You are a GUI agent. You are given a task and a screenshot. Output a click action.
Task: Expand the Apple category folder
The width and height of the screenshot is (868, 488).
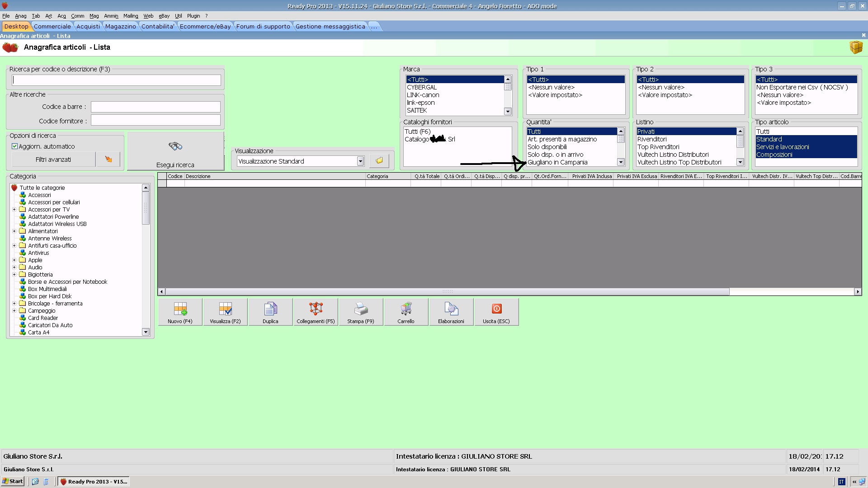pyautogui.click(x=14, y=260)
